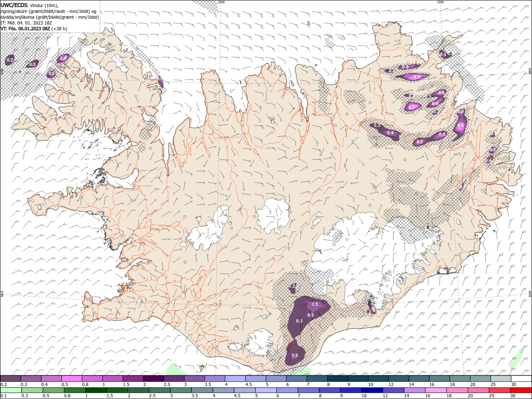Pick the rain-scale swatch between 14 and 16
The width and height of the screenshot is (532, 399).
click(414, 390)
